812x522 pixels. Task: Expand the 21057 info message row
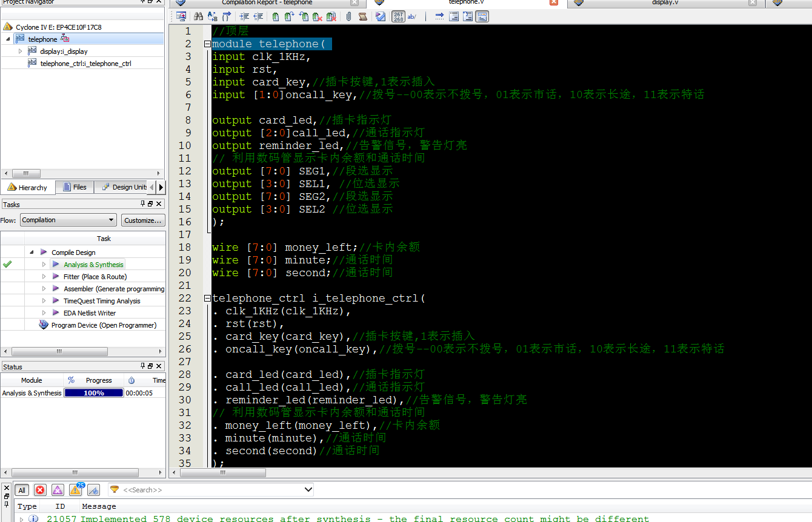22,519
